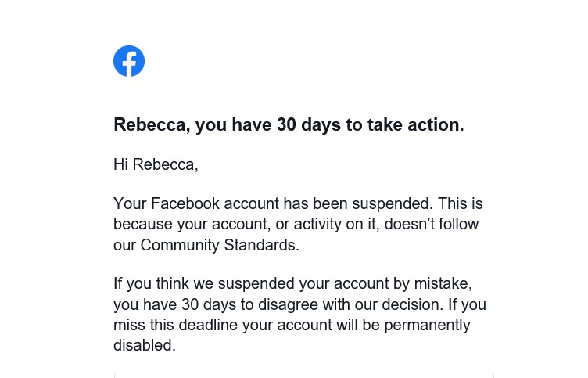Click the "Hi Rebecca," greeting line
Screen dimensions: 588x378
tap(156, 164)
